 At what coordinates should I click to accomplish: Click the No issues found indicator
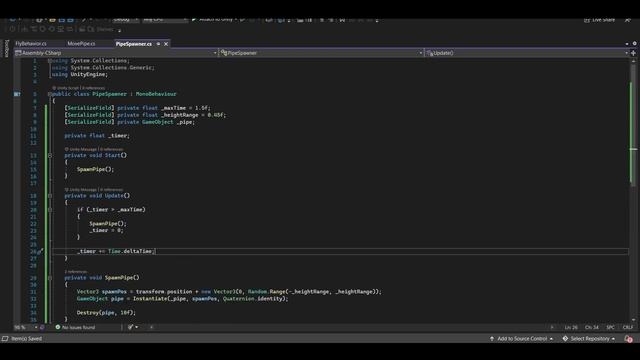[x=75, y=327]
